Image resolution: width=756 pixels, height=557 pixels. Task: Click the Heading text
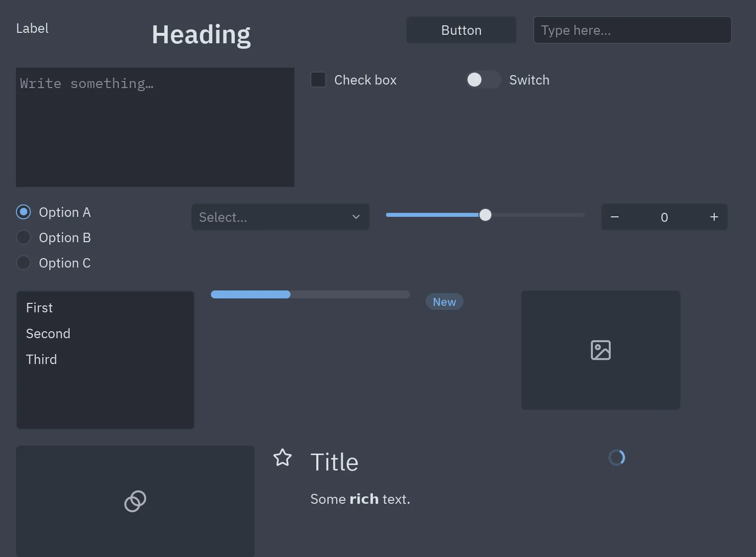pos(201,35)
